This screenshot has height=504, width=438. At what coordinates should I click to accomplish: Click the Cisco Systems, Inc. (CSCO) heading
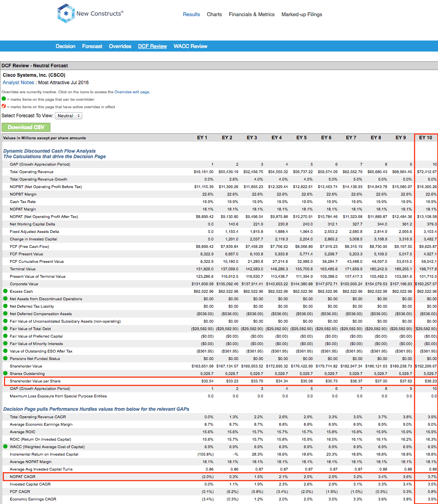pyautogui.click(x=34, y=75)
